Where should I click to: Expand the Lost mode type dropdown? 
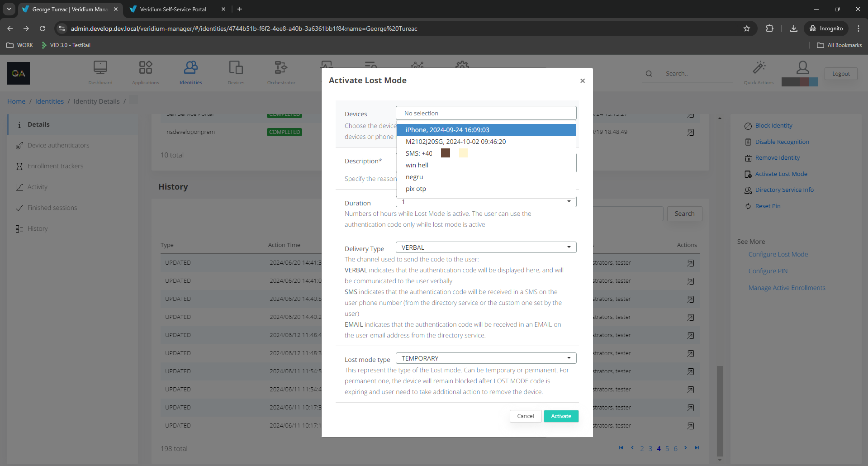click(486, 358)
